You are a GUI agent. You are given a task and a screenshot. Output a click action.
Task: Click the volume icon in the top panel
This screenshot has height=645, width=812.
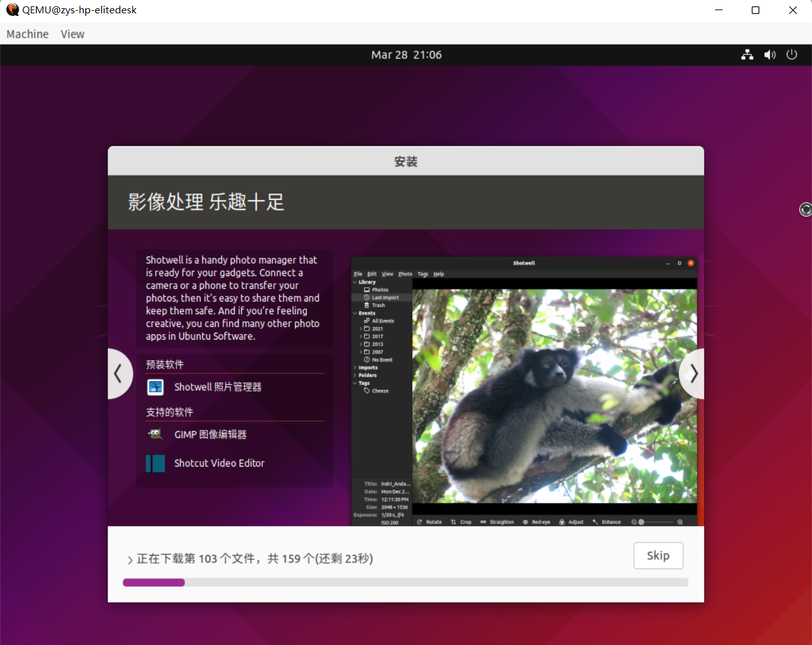point(769,55)
